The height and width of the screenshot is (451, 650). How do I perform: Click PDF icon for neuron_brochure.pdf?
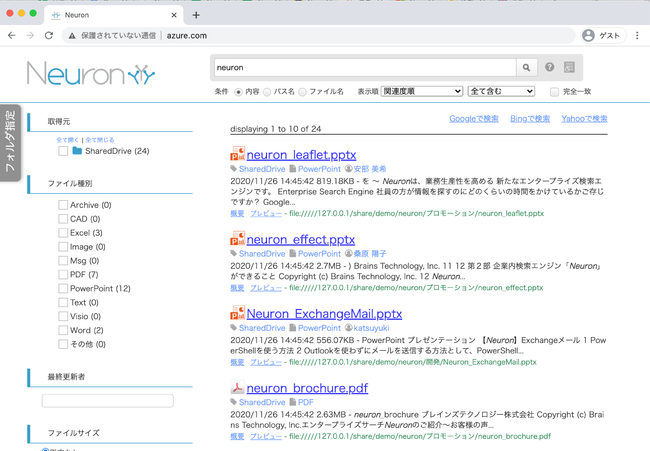tap(238, 387)
